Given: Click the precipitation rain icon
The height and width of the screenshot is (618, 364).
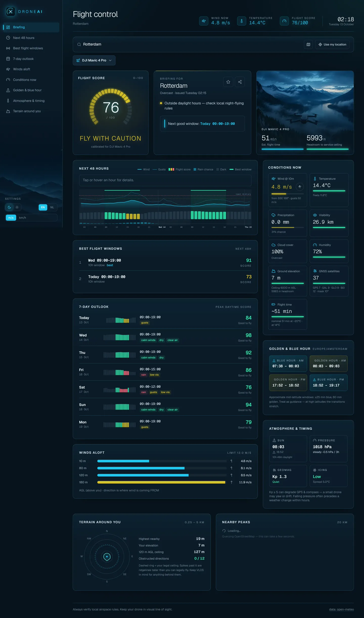Looking at the screenshot, I should 274,215.
